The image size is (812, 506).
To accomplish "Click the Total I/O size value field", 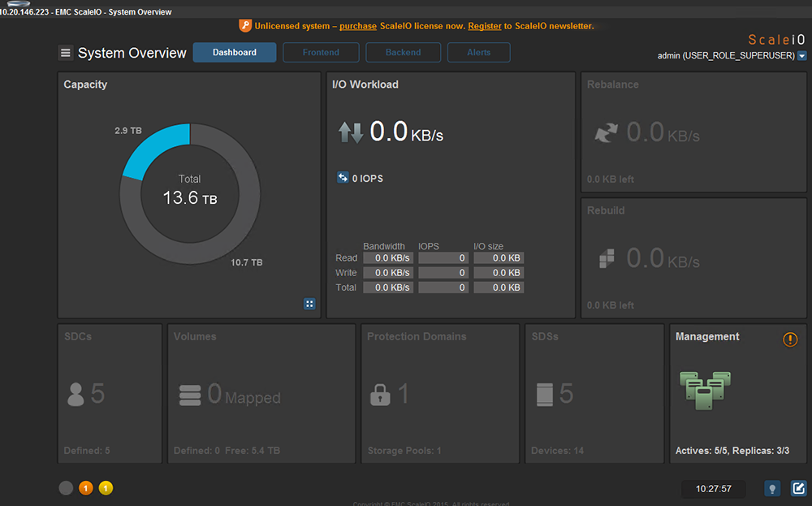I will click(499, 288).
